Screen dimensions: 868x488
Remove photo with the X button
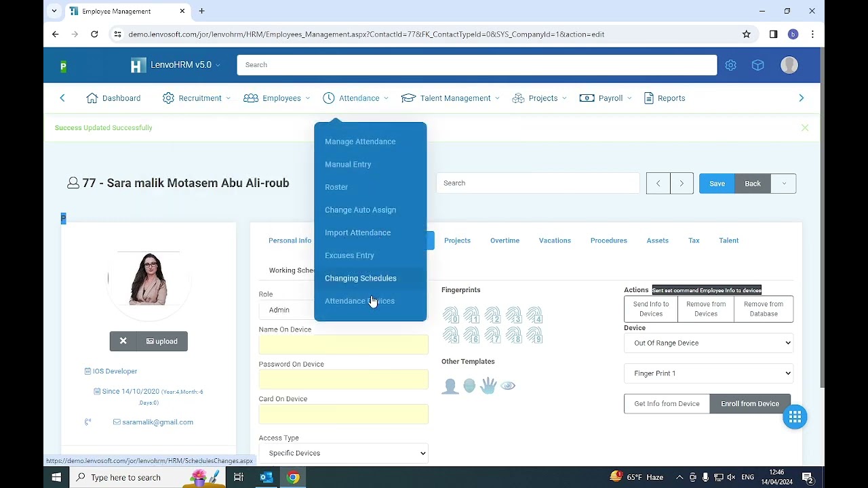tap(123, 342)
